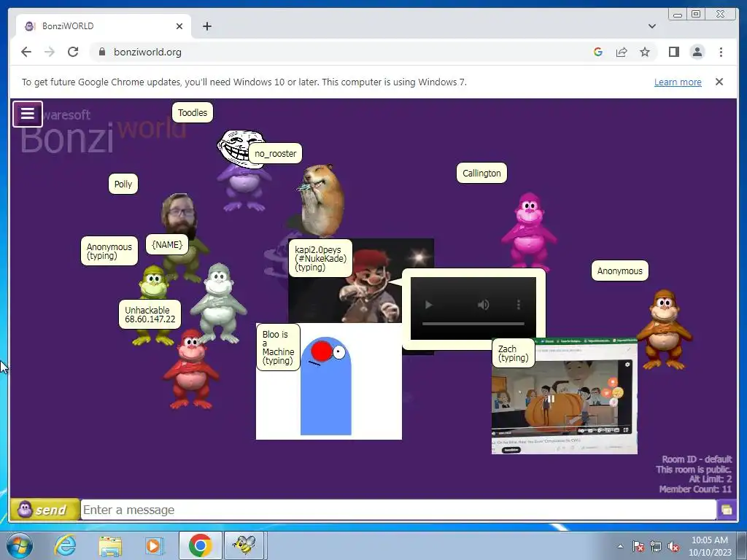This screenshot has height=560, width=747.
Task: Focus the Enter a message field
Action: click(x=398, y=510)
